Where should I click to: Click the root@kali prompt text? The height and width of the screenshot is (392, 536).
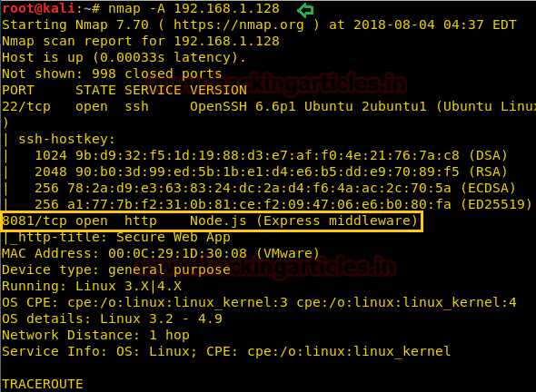tap(38, 8)
